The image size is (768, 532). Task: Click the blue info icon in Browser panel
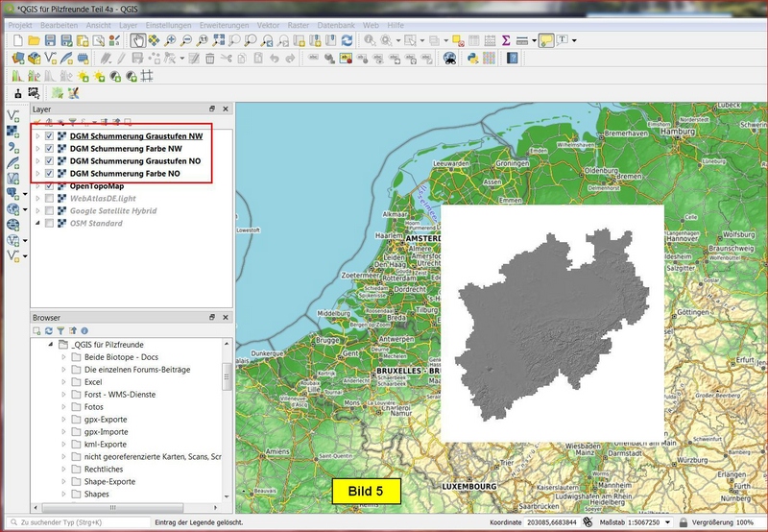tap(84, 331)
